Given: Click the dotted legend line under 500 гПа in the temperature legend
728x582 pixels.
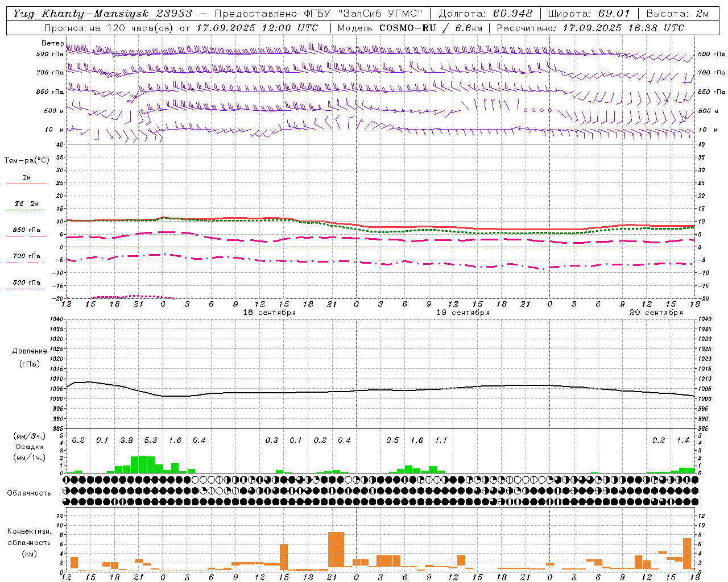Looking at the screenshot, I should tap(25, 289).
